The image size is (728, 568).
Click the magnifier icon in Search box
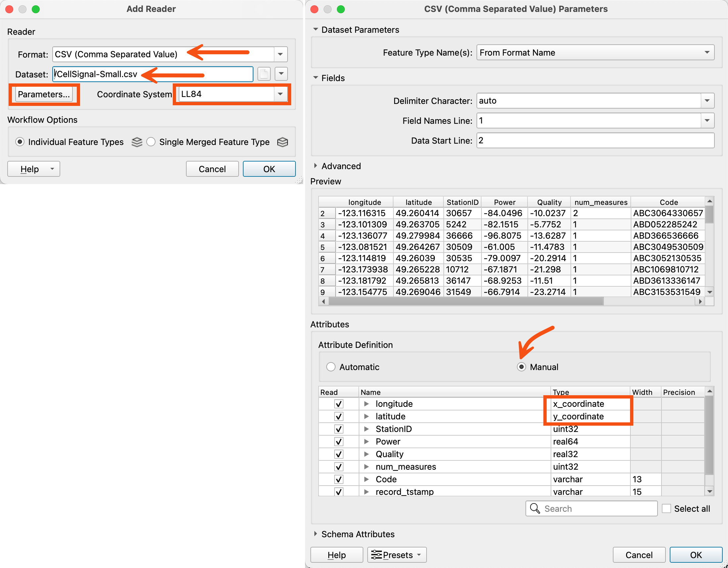(535, 508)
